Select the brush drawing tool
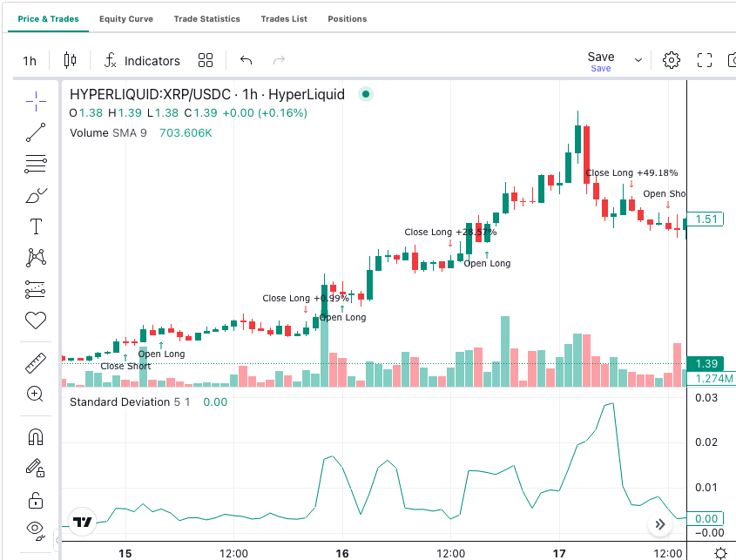The image size is (736, 560). 36,195
